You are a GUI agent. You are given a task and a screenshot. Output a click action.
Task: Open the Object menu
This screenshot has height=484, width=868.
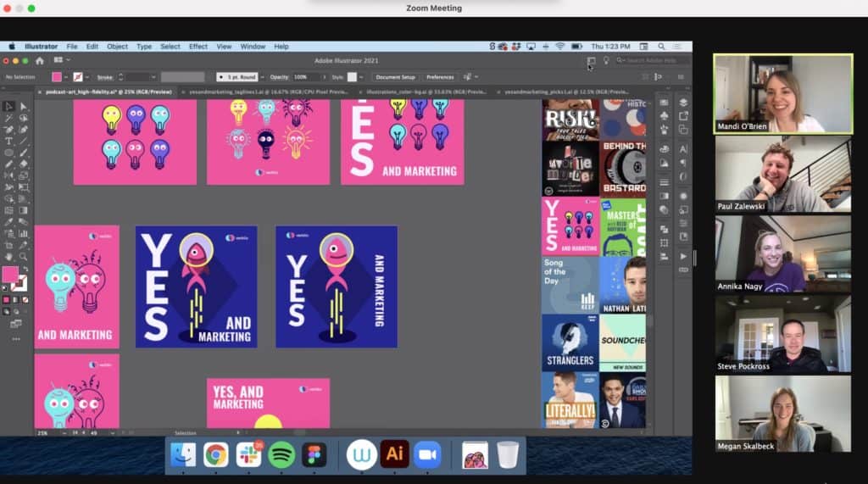[x=117, y=47]
